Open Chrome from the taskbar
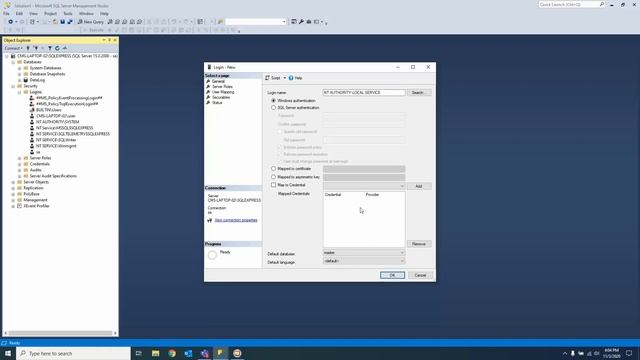640x360 pixels. [x=172, y=353]
